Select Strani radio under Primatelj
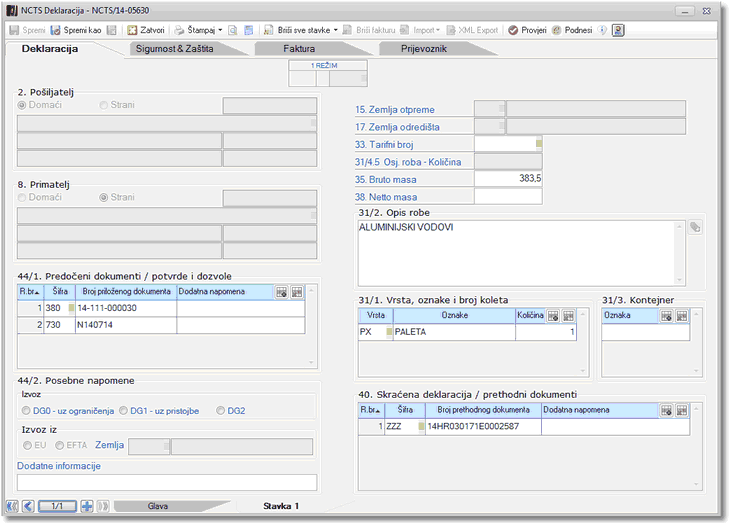 [103, 198]
